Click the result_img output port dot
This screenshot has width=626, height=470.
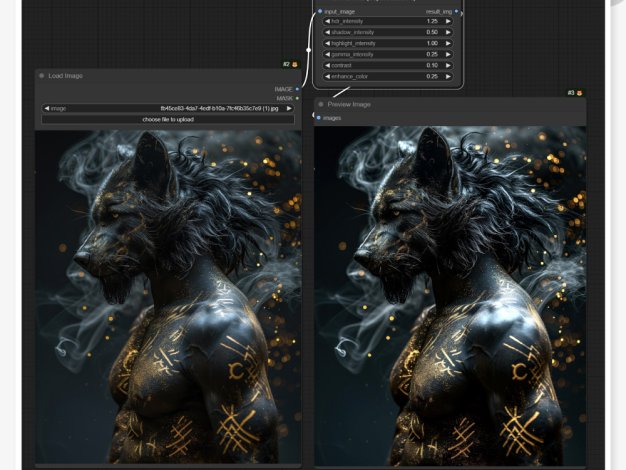tap(456, 11)
